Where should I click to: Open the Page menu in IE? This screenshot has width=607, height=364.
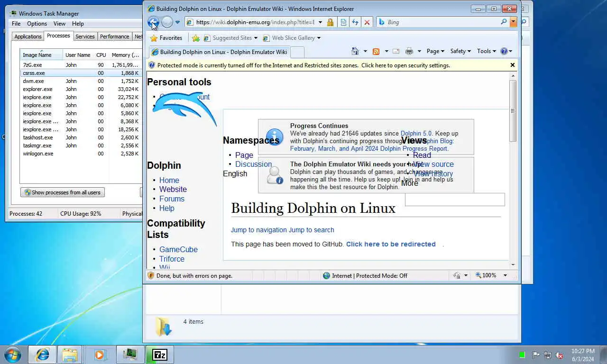[435, 51]
